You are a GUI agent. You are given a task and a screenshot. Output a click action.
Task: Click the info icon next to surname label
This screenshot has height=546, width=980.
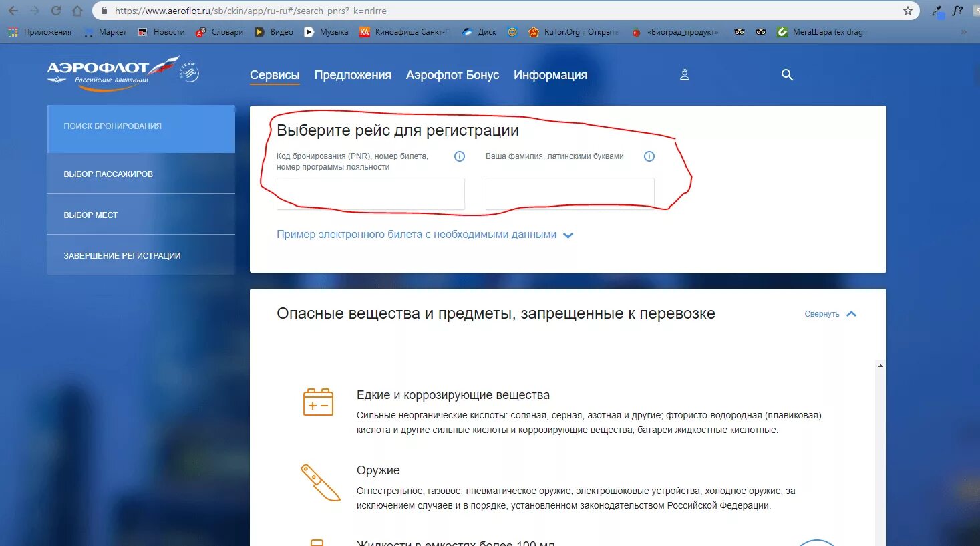649,156
